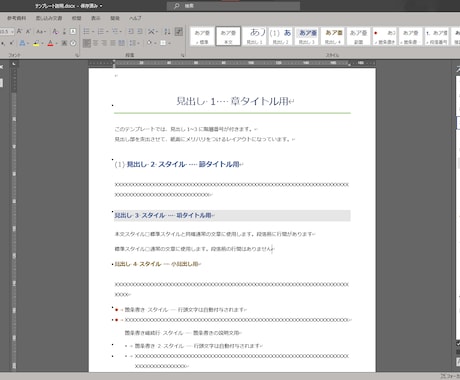Open the ヘルプ tab
This screenshot has height=380, width=460.
135,18
